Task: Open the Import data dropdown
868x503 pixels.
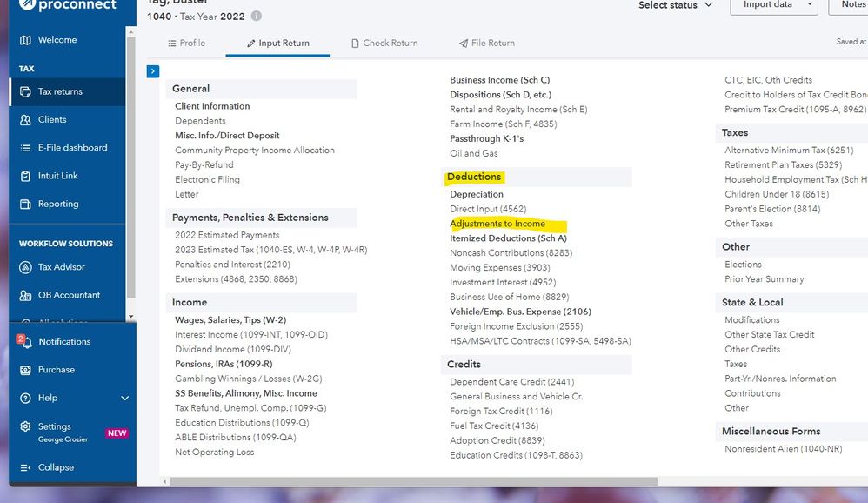Action: (x=780, y=5)
